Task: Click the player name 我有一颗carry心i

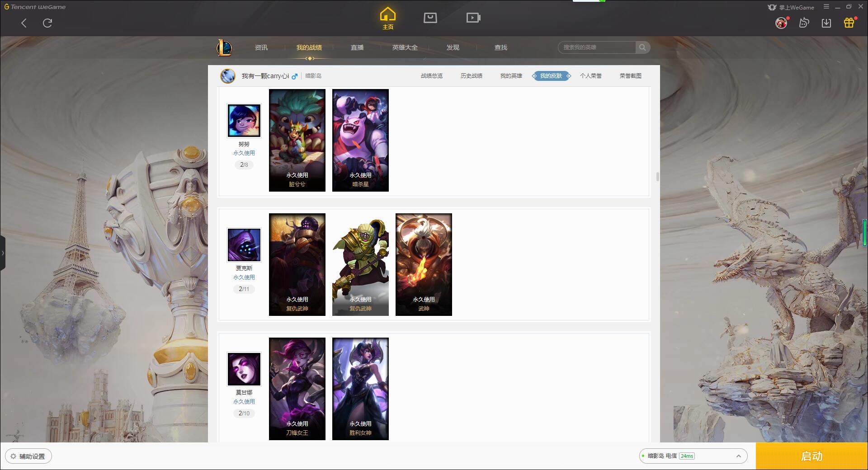Action: click(x=265, y=76)
